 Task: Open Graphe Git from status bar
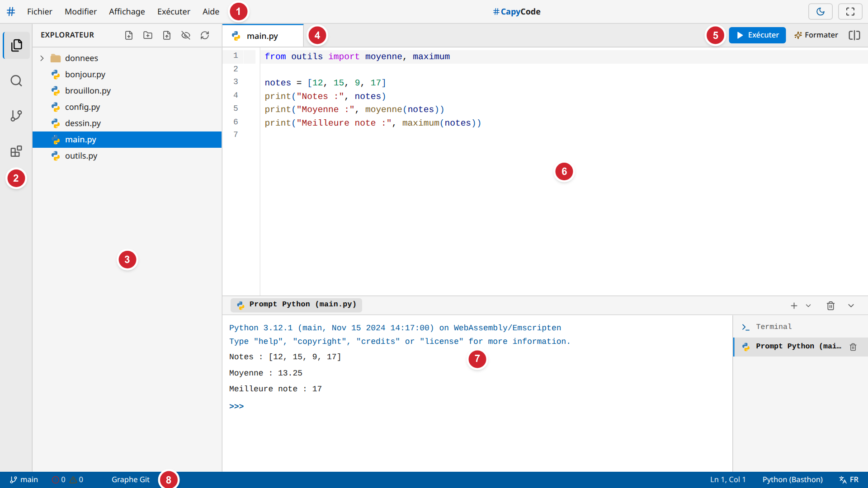[x=131, y=480]
